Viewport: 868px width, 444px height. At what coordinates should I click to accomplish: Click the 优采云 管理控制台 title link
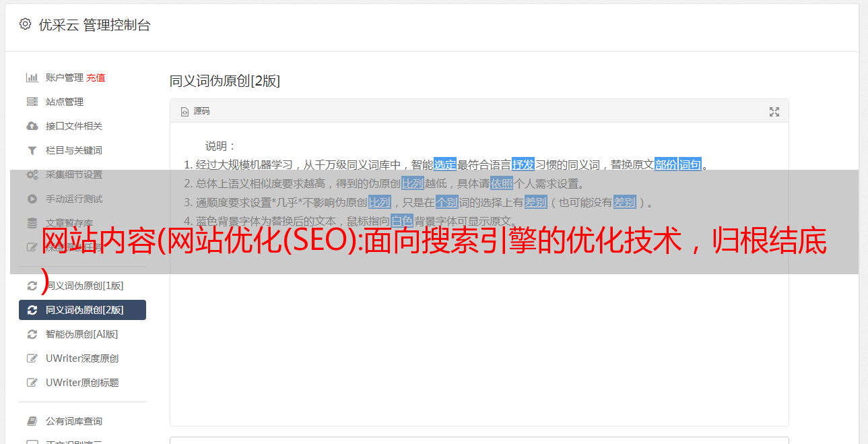[x=94, y=25]
